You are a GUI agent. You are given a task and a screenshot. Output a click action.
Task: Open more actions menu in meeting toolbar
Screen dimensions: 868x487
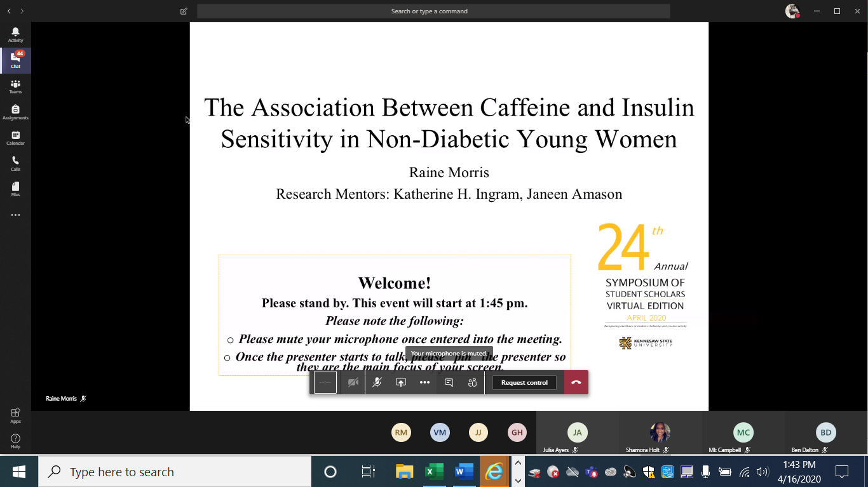[424, 382]
